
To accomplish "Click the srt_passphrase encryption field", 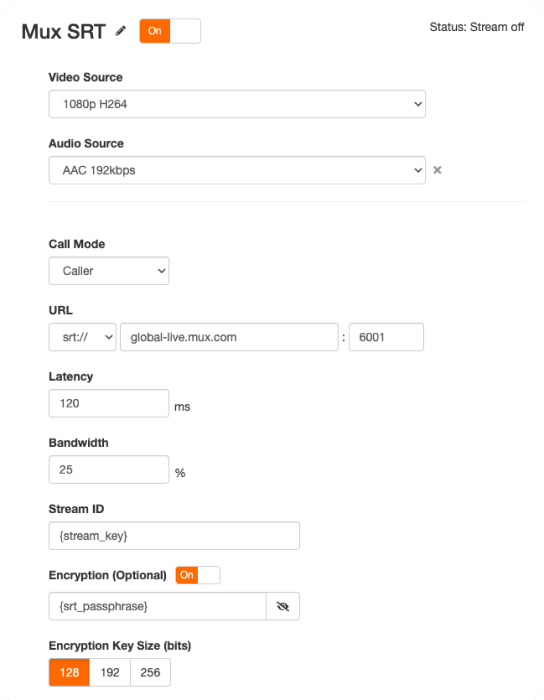I will pos(158,606).
